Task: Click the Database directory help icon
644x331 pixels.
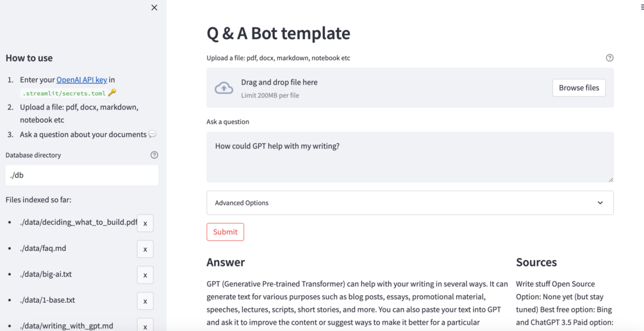Action: (x=154, y=155)
